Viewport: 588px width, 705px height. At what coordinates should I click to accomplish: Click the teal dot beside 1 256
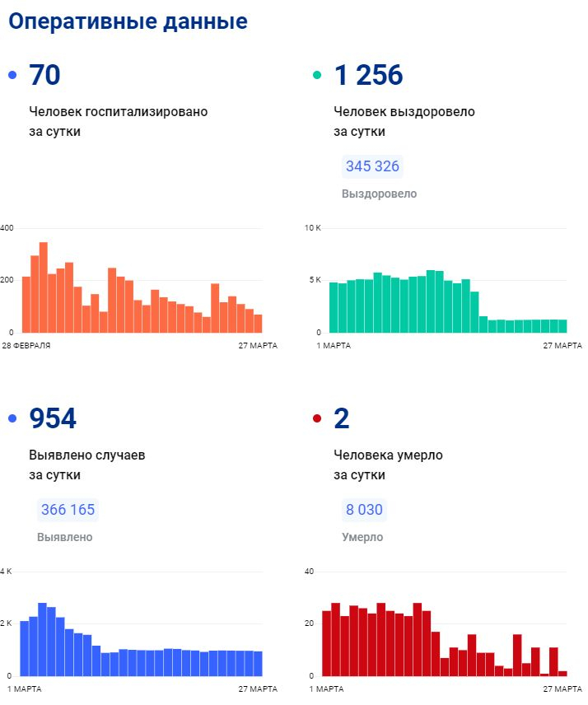pyautogui.click(x=317, y=76)
